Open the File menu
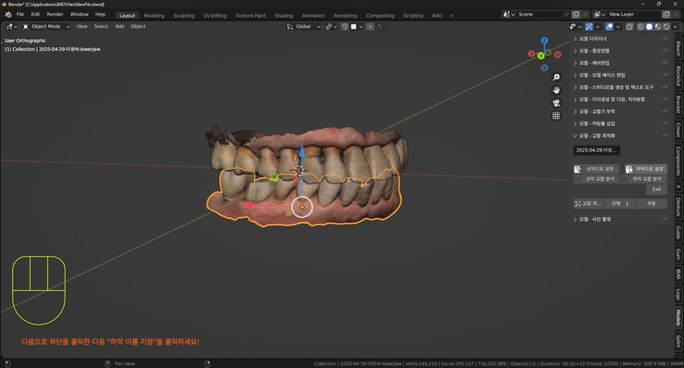The image size is (684, 368). pyautogui.click(x=20, y=14)
